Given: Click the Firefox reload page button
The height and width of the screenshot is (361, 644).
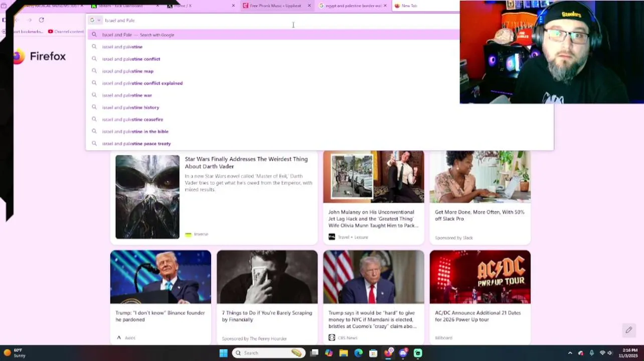Looking at the screenshot, I should click(41, 20).
